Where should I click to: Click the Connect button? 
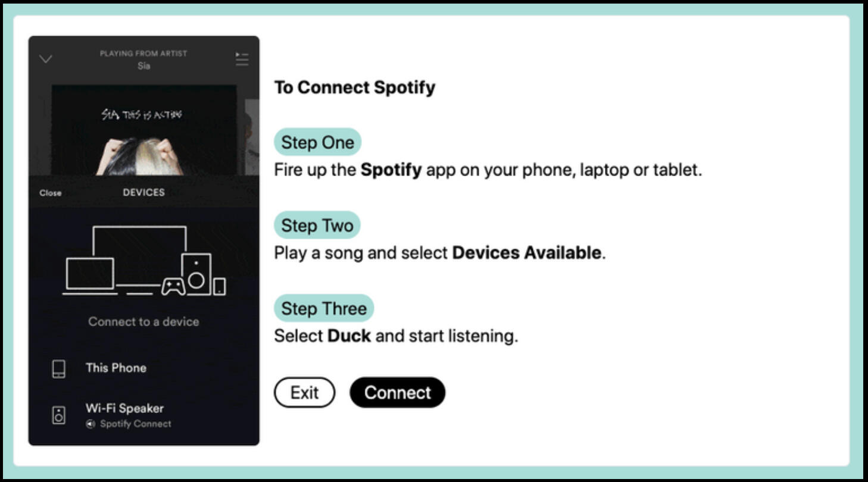point(398,393)
